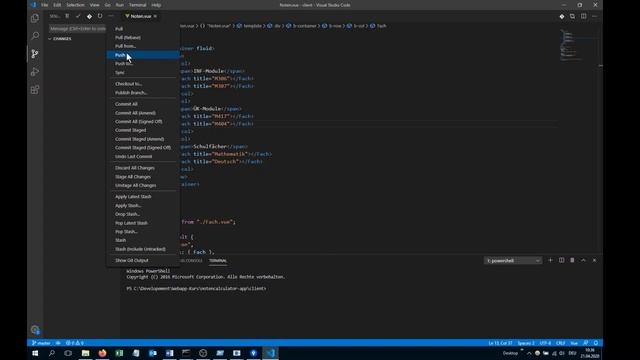Viewport: 640px width, 360px height.
Task: Select Commit Staged (Signed Off) entry
Action: [143, 148]
